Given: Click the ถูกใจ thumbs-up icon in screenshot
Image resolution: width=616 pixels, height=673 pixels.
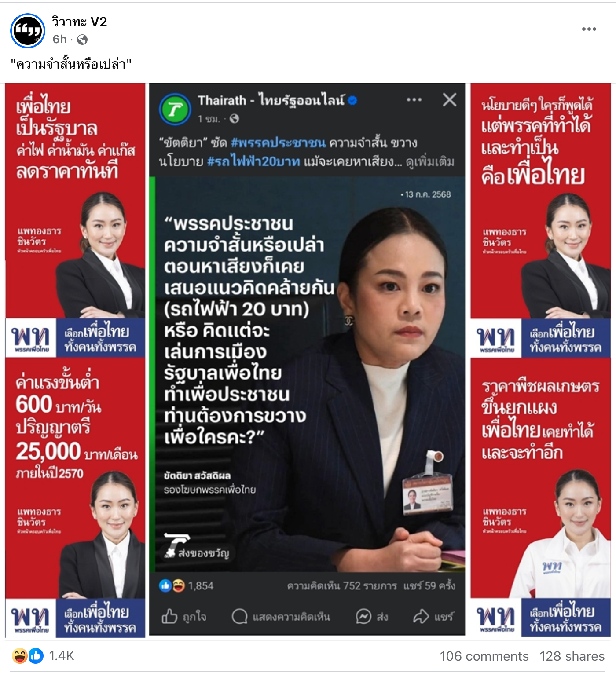Looking at the screenshot, I should (169, 616).
